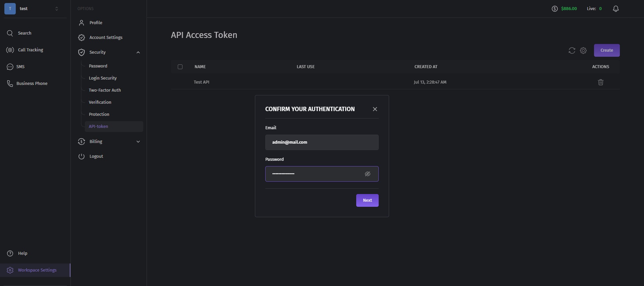The image size is (644, 286).
Task: Open table settings gear icon
Action: click(x=583, y=50)
